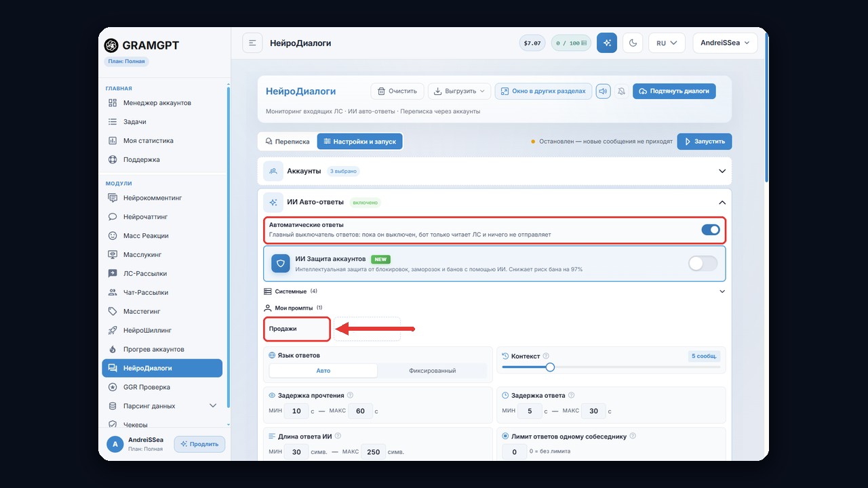Switch to the Переписка tab
868x488 pixels.
(x=288, y=142)
